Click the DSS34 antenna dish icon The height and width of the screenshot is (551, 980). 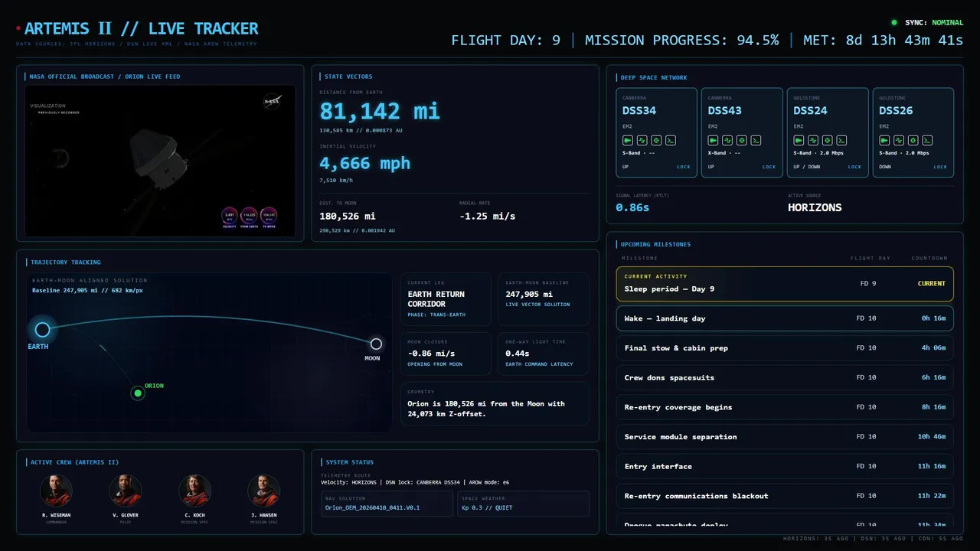click(x=628, y=140)
